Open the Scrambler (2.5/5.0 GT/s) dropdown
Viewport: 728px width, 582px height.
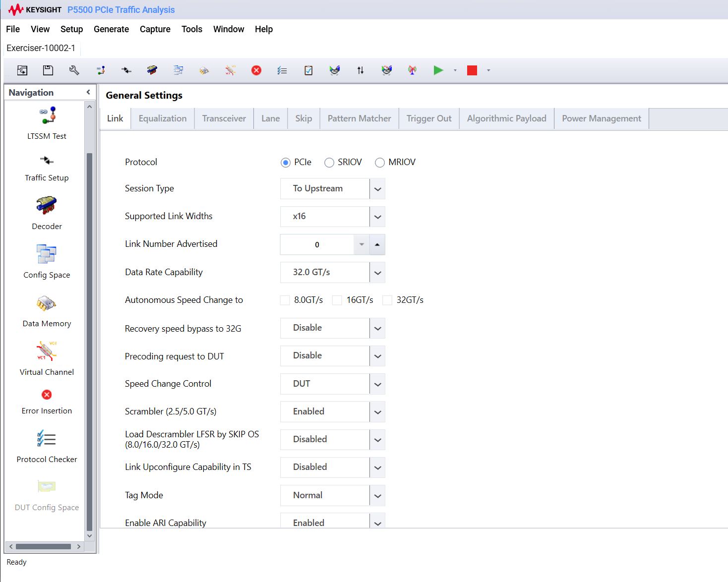tap(333, 412)
